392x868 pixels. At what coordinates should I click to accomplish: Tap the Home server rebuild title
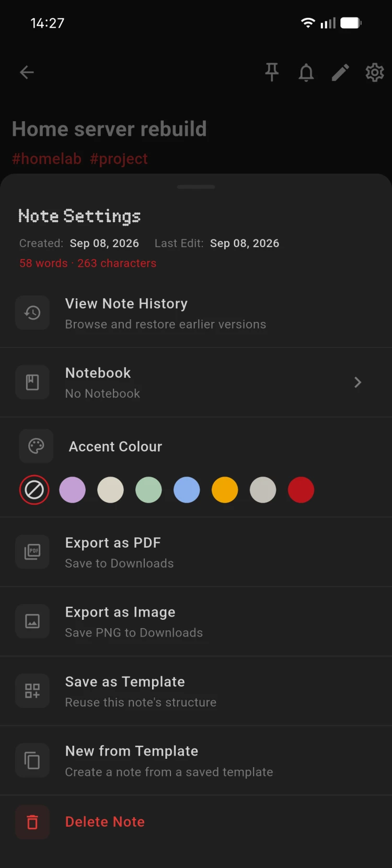(x=109, y=129)
